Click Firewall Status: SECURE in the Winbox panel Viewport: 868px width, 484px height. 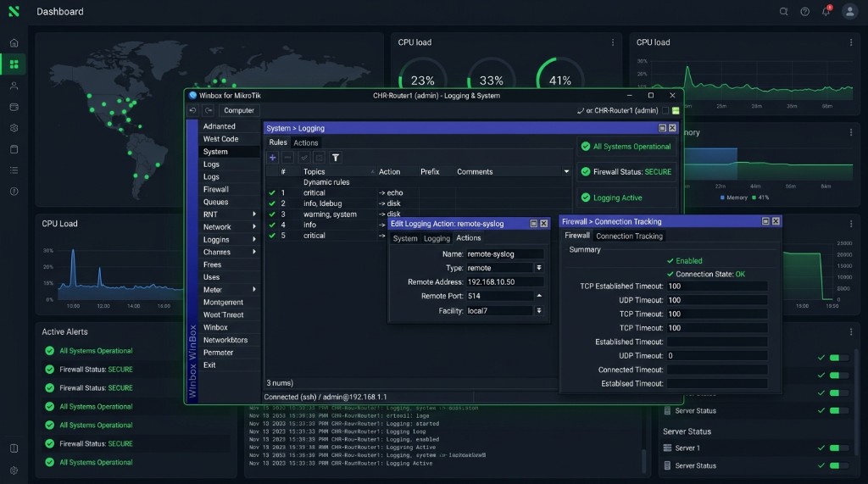tap(626, 172)
